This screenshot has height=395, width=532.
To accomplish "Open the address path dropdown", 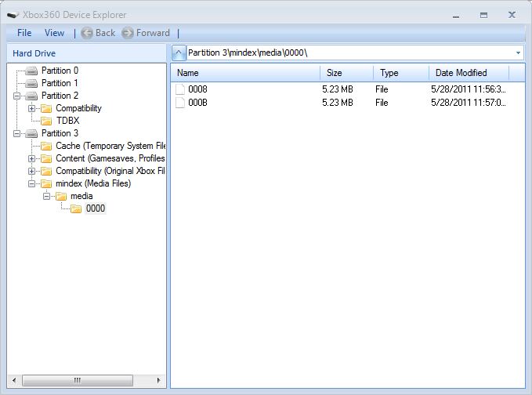I will tap(518, 53).
